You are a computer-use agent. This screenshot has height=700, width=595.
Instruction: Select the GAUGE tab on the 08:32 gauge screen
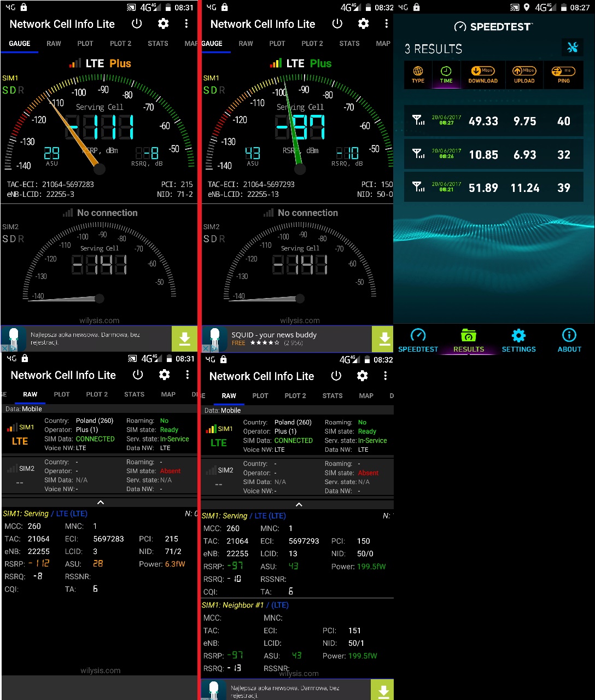point(212,43)
